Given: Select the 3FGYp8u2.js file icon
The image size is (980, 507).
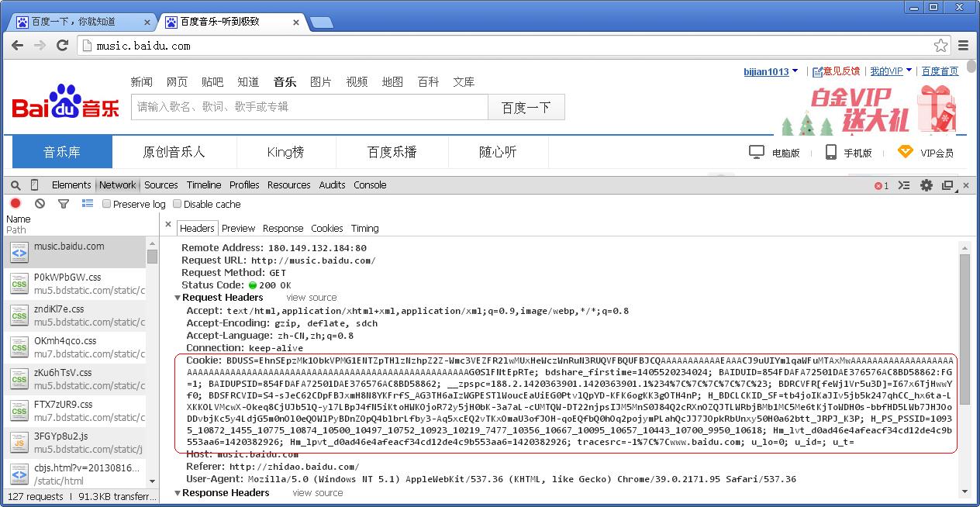Looking at the screenshot, I should point(19,443).
